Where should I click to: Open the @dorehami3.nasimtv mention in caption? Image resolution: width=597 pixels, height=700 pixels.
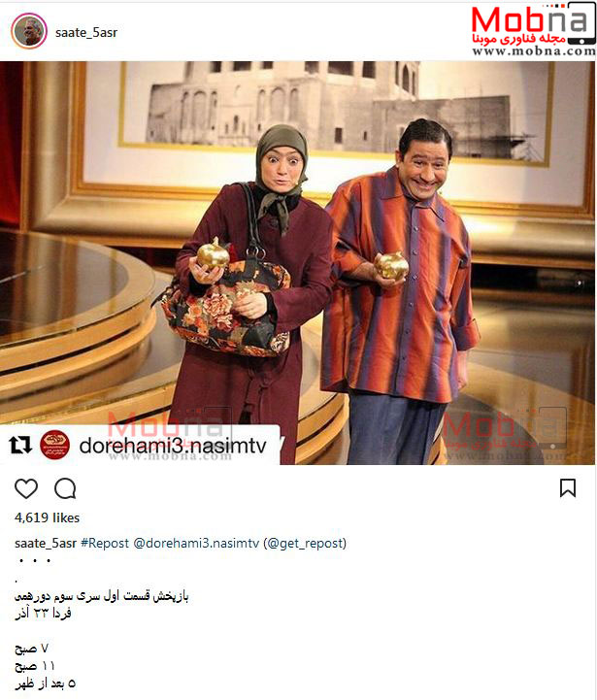[x=196, y=544]
